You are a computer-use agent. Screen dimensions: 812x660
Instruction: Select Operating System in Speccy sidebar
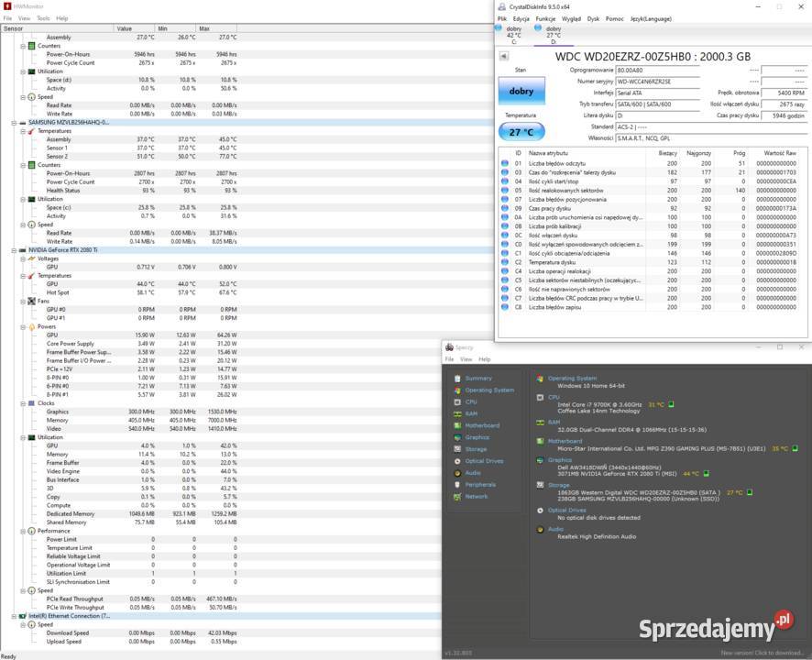click(489, 390)
